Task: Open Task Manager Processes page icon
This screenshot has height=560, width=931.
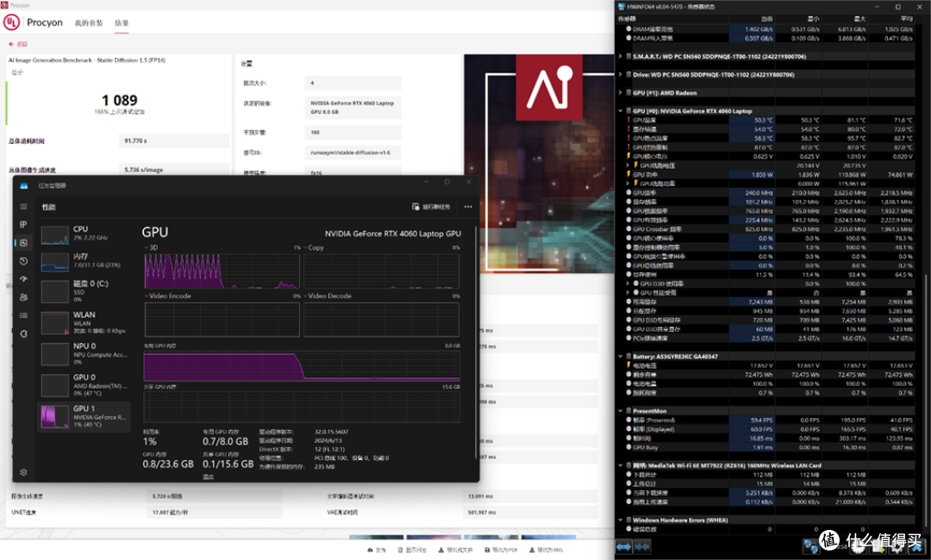Action: (24, 224)
